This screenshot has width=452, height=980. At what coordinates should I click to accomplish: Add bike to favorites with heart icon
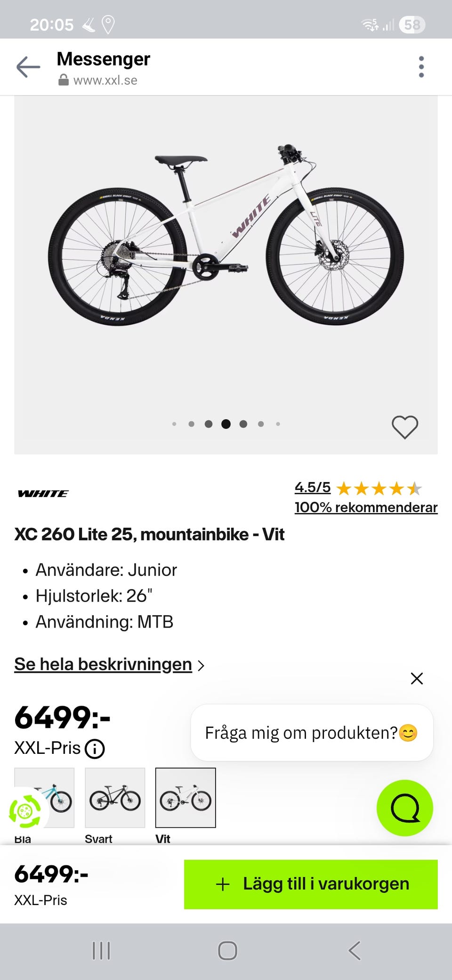click(404, 427)
